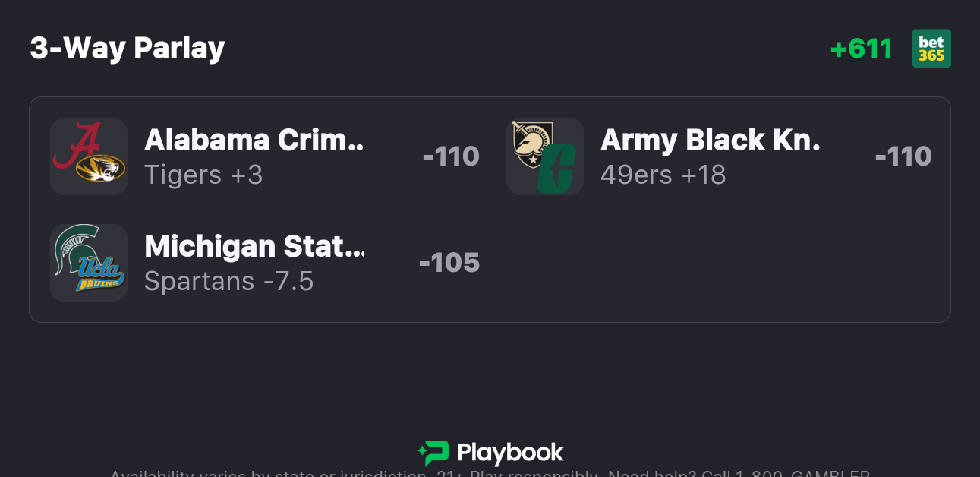Select the Tigers +3 spread pick
Image resolution: width=980 pixels, height=477 pixels.
click(203, 175)
